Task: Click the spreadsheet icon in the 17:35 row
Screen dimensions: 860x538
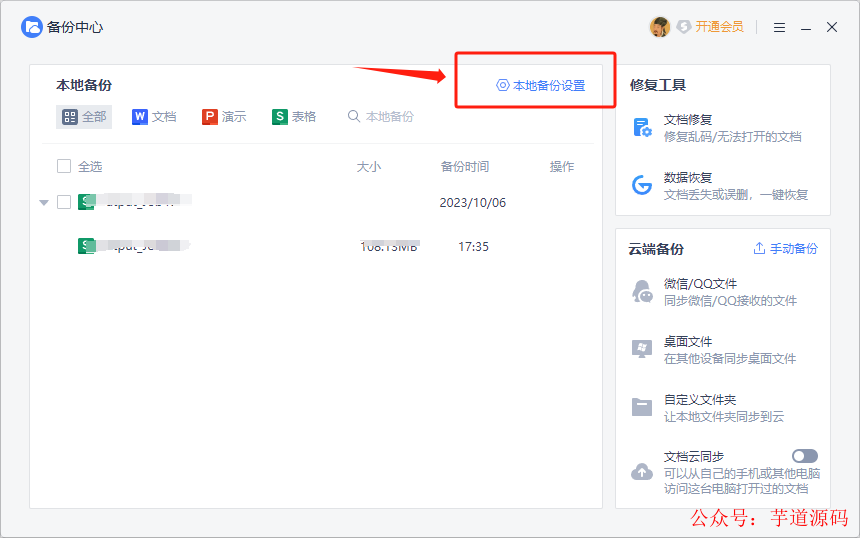Action: point(87,246)
